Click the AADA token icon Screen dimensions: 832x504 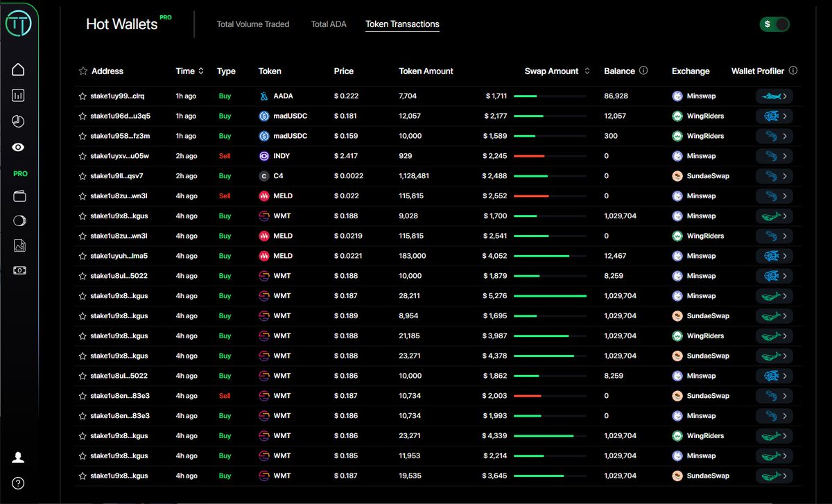tap(263, 96)
